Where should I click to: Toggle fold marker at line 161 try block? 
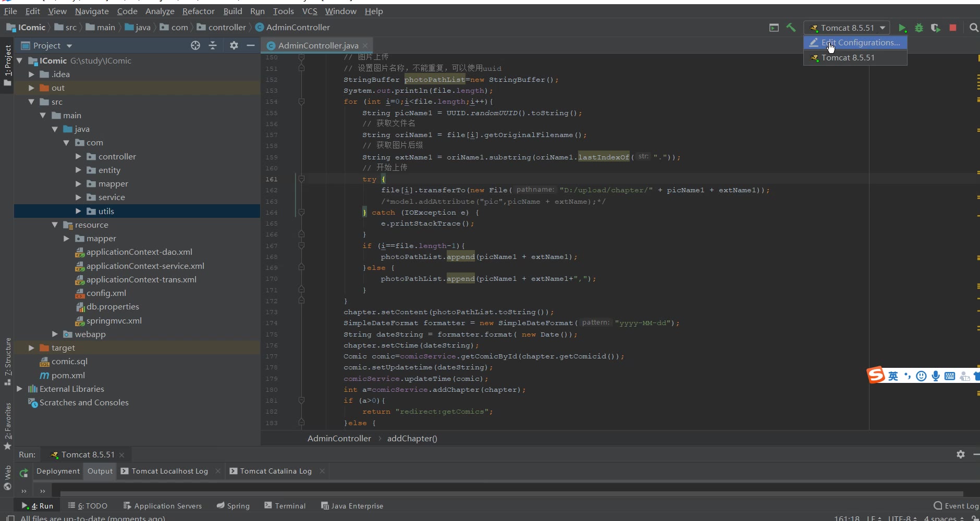[301, 179]
